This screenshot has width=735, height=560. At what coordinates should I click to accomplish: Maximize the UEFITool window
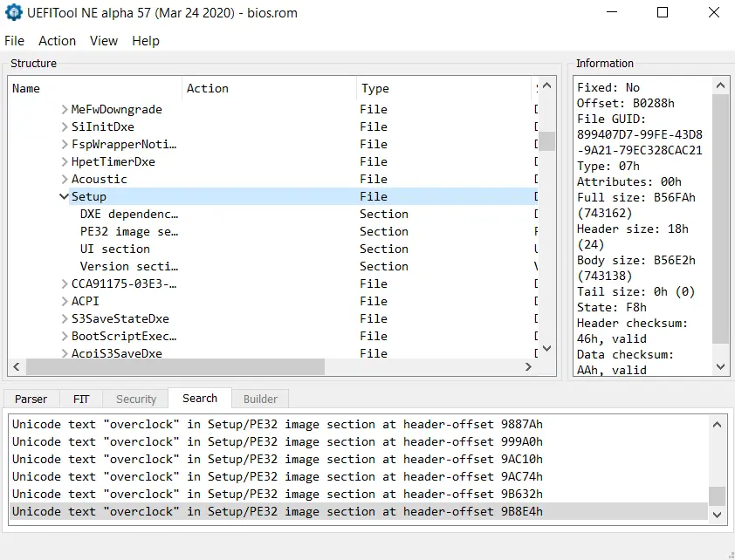pos(663,12)
